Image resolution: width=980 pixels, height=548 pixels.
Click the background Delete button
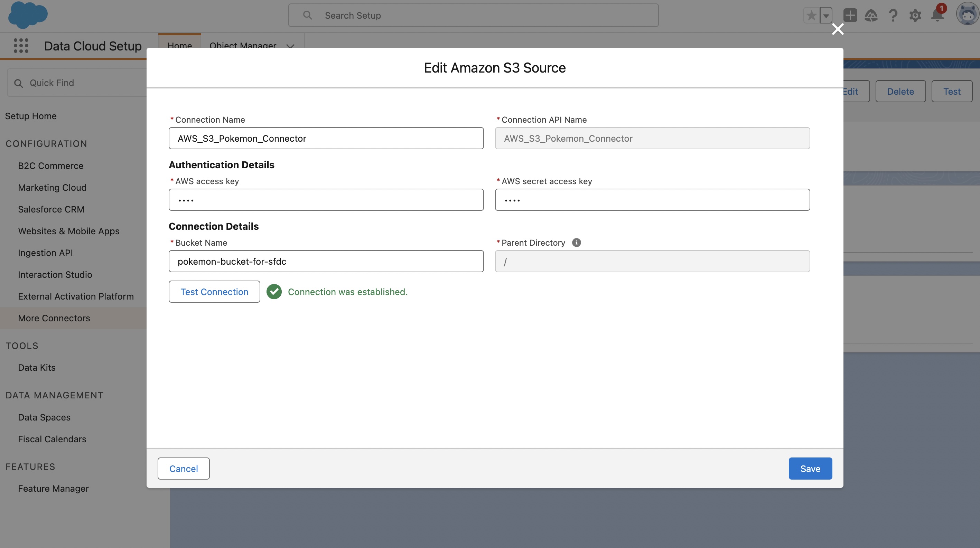click(x=900, y=91)
